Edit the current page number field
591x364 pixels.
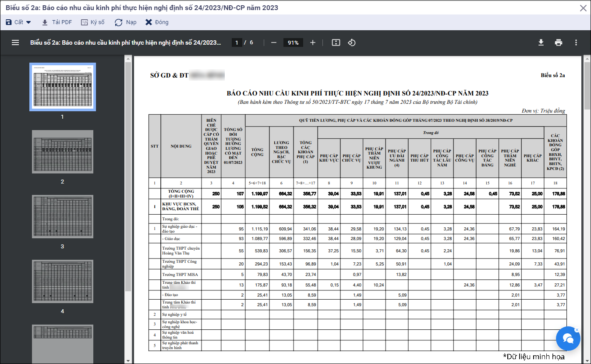click(237, 42)
